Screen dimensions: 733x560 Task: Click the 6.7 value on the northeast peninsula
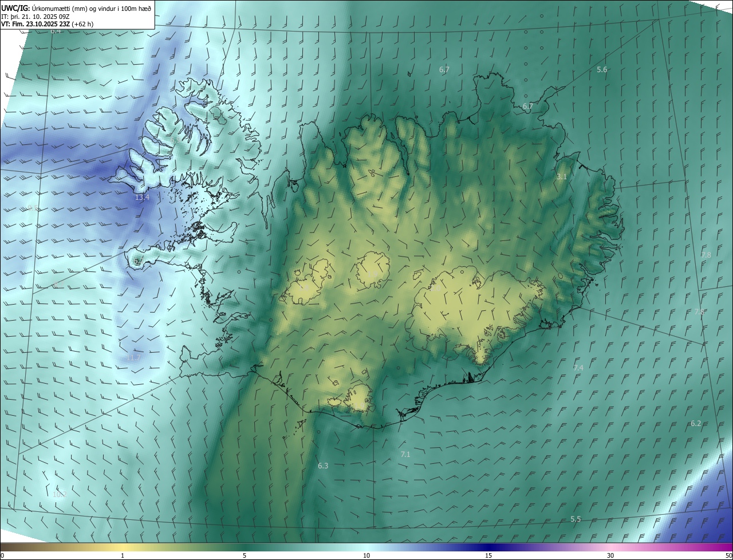pos(528,107)
